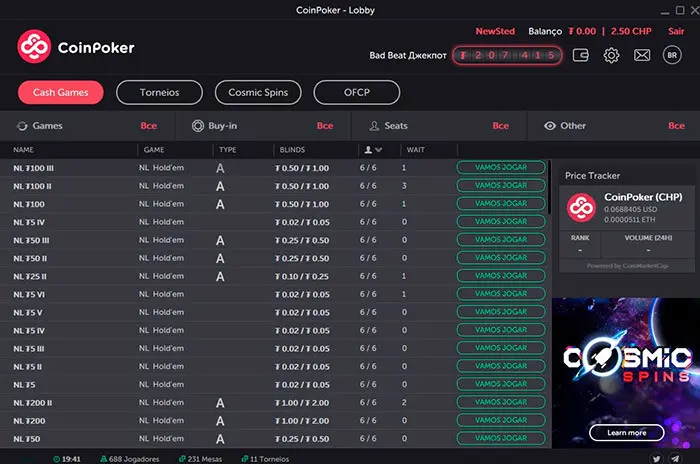Select the NL ₮100 table row name
Image resolution: width=700 pixels, height=464 pixels.
tap(29, 205)
